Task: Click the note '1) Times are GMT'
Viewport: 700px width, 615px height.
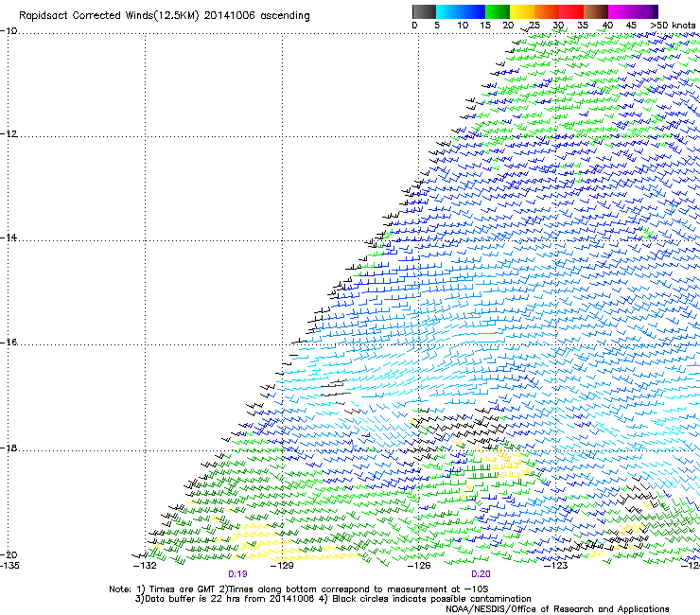Action: click(x=176, y=589)
